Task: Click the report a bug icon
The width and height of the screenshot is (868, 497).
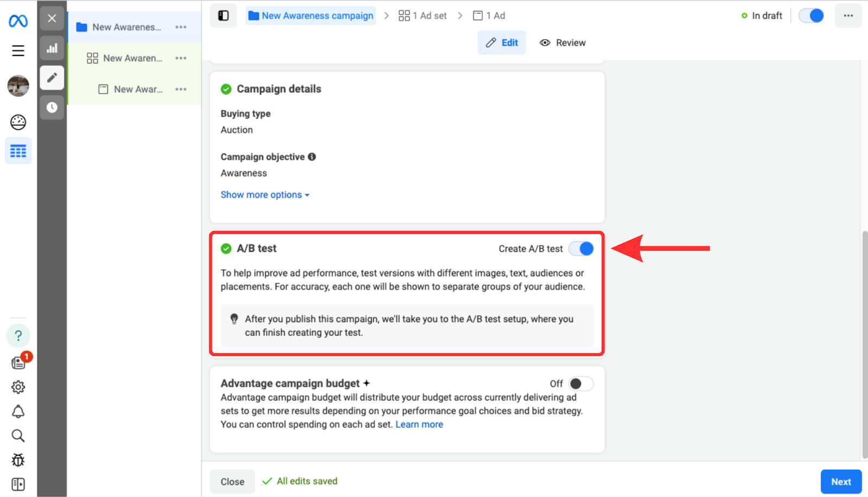Action: pyautogui.click(x=18, y=460)
